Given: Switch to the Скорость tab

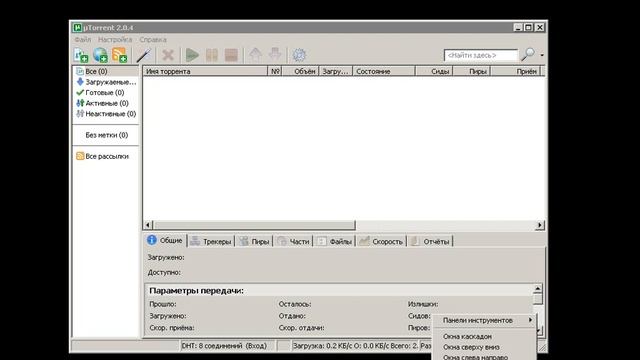Looking at the screenshot, I should pyautogui.click(x=381, y=241).
